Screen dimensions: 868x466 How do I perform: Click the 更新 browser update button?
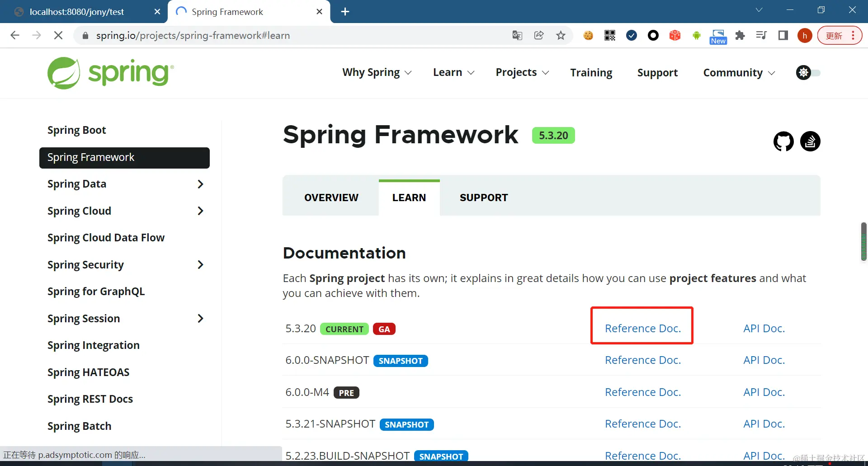(x=840, y=35)
